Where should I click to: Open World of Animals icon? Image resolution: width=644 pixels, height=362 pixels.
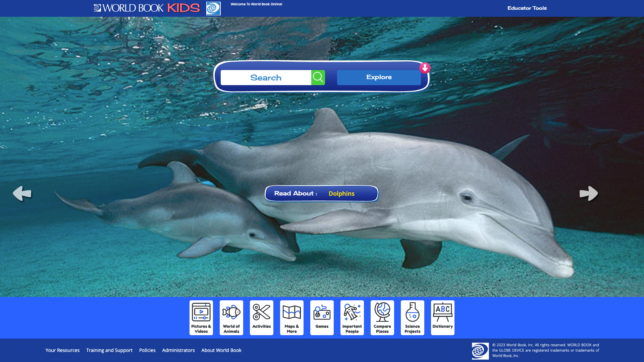pyautogui.click(x=231, y=317)
